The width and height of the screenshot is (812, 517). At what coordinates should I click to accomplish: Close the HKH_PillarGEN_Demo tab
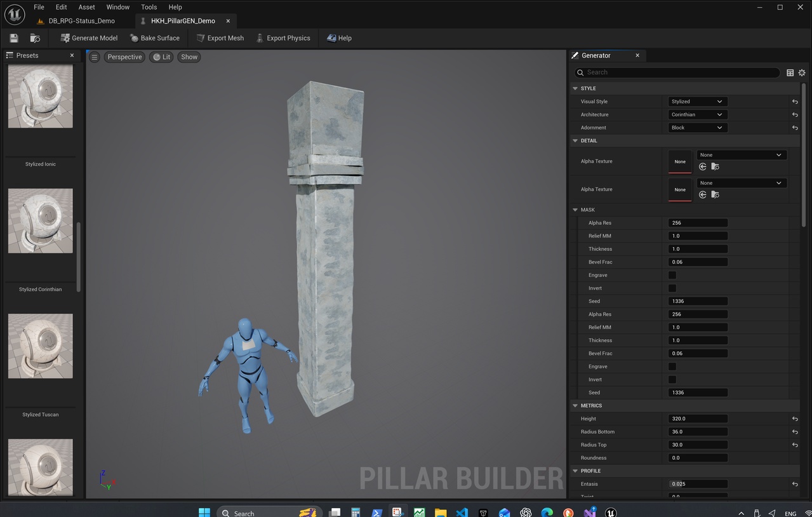click(228, 21)
